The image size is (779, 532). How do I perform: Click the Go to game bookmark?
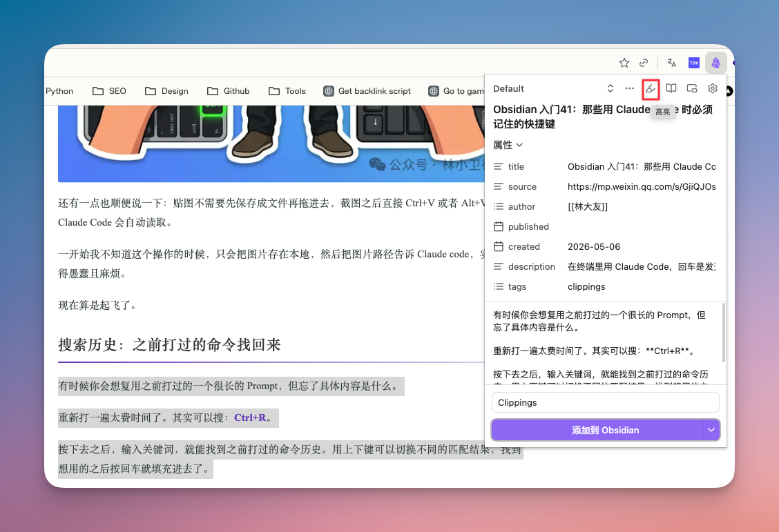click(x=456, y=91)
